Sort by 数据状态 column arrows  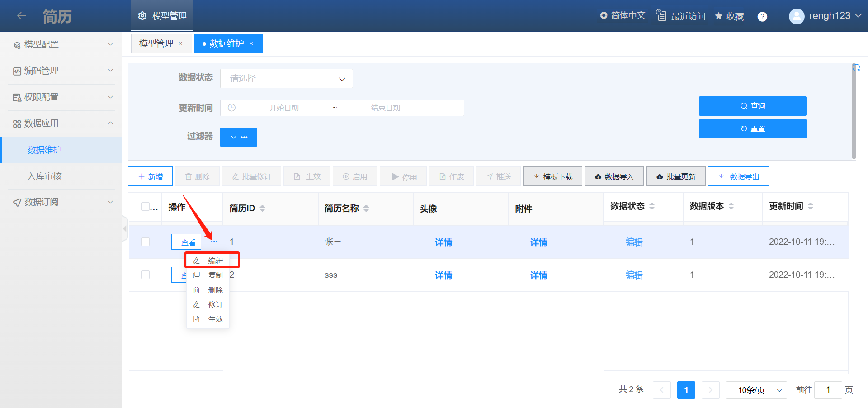pyautogui.click(x=652, y=206)
